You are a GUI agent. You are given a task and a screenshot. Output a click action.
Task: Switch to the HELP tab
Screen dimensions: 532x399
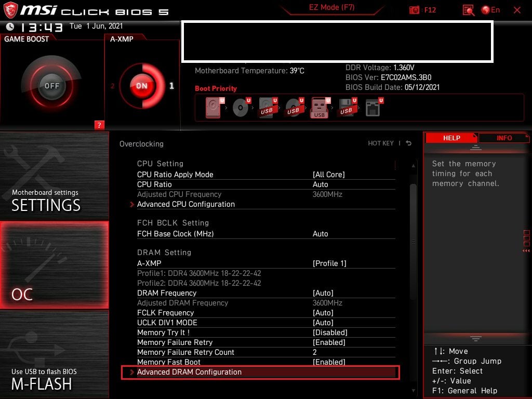[451, 138]
